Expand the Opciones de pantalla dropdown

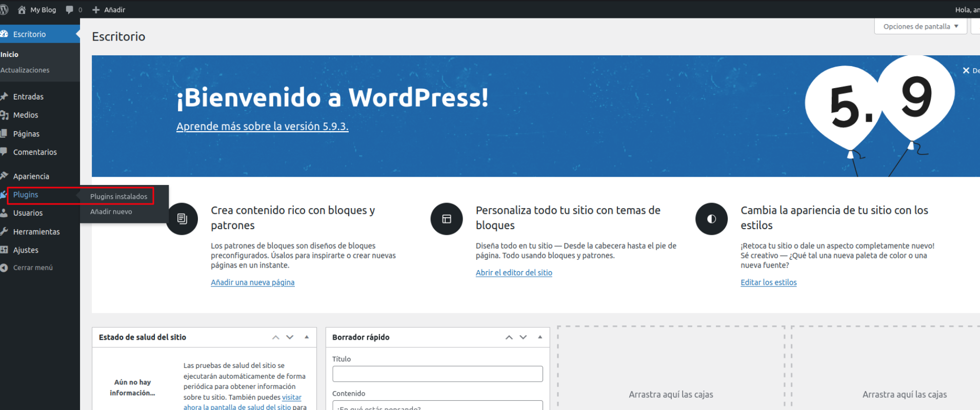point(921,26)
